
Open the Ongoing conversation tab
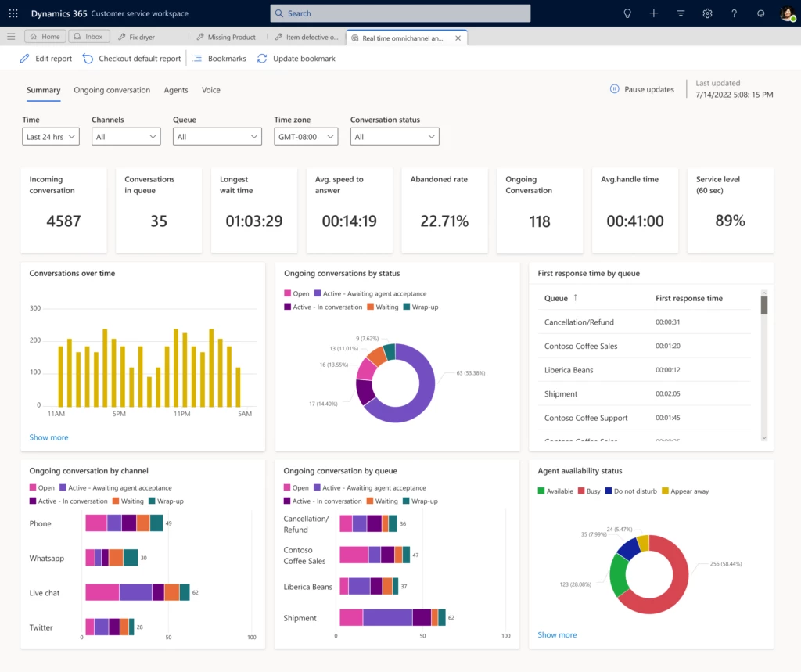tap(111, 90)
